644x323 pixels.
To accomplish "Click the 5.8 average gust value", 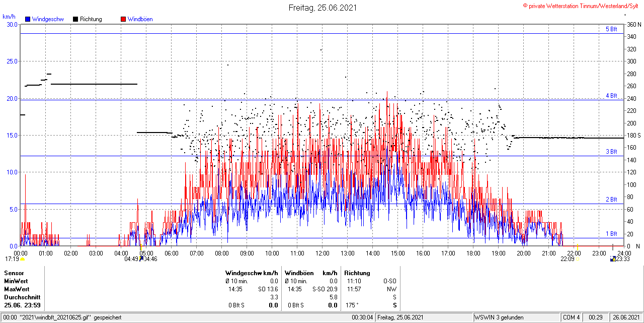I will point(334,297).
